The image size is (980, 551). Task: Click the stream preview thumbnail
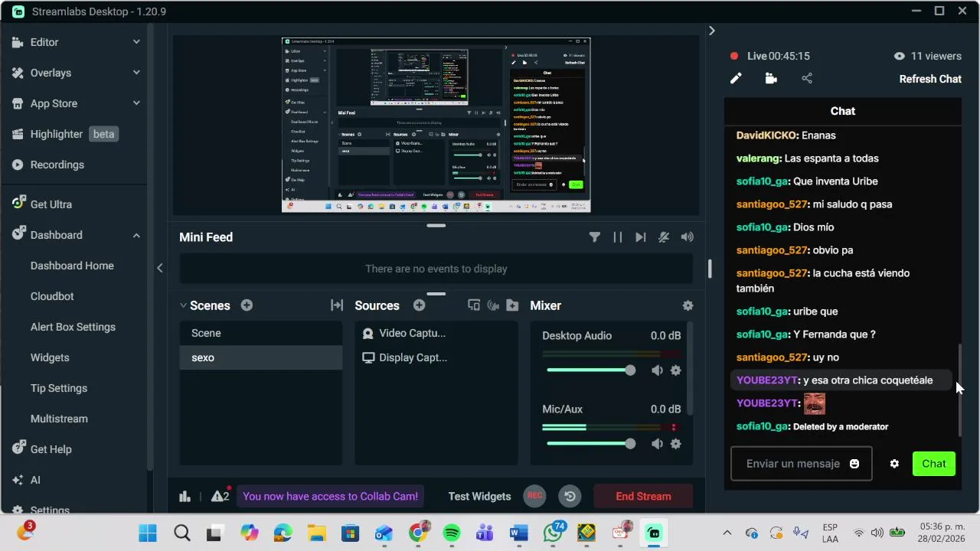point(436,125)
